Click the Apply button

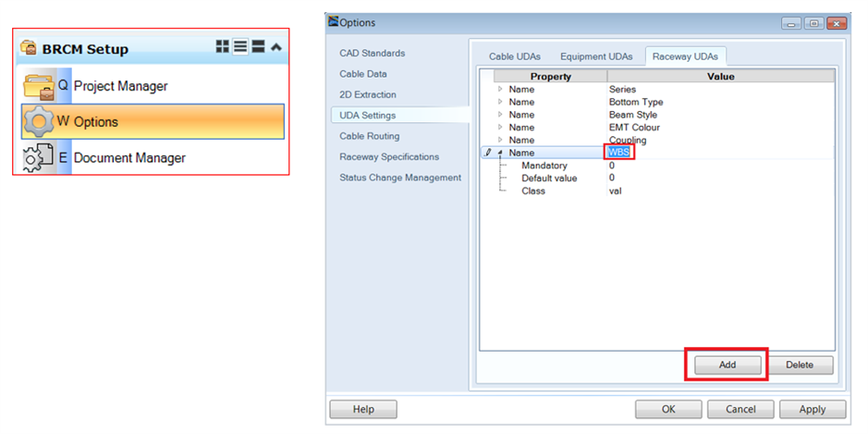click(x=813, y=410)
